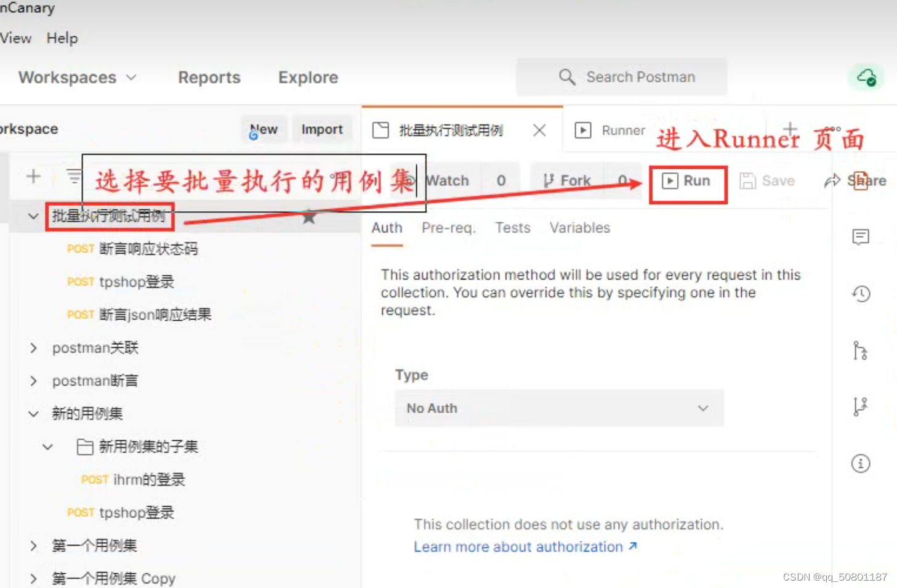Open Learn more about authorization link
This screenshot has width=897, height=588.
point(525,547)
